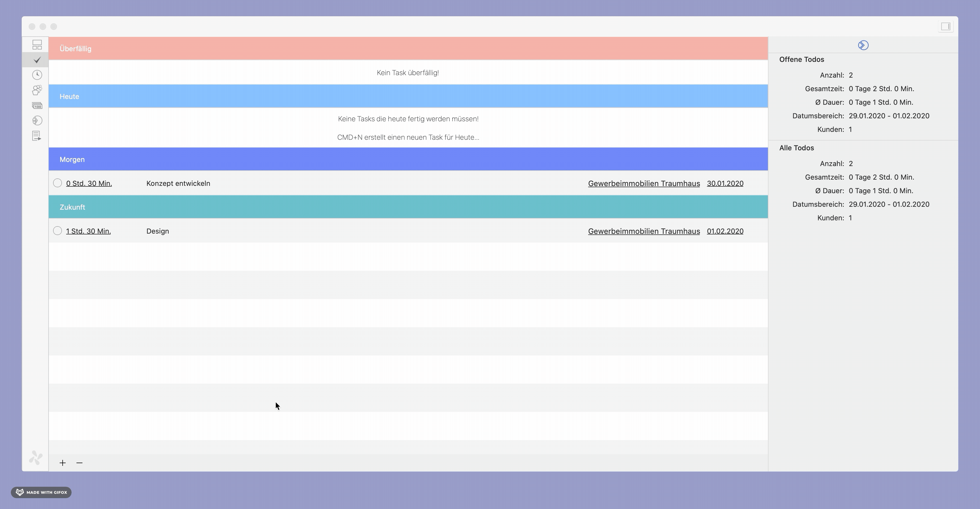
Task: Mark Konzept entwickeln task as done
Action: (x=57, y=183)
